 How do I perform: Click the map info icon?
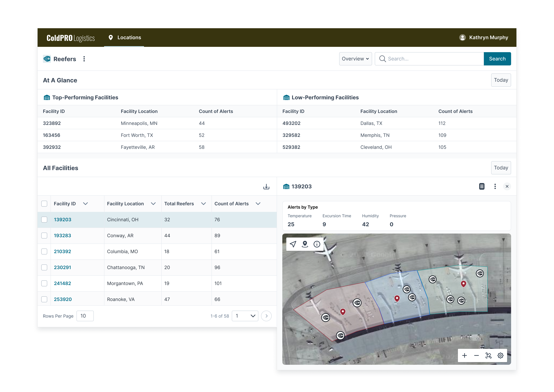tap(317, 244)
